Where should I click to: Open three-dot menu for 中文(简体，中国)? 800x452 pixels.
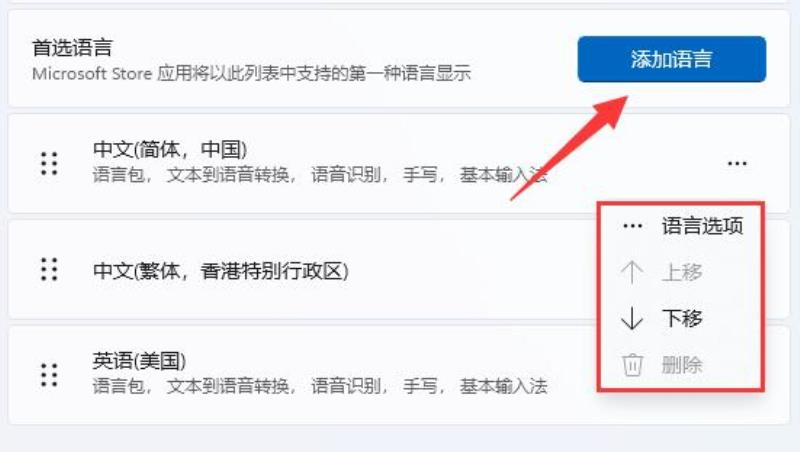click(x=737, y=164)
